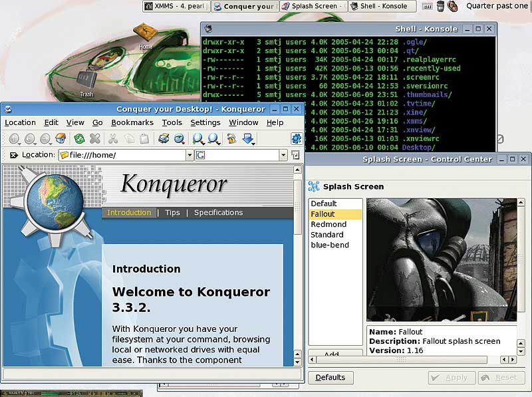Click Konqueror page scrollbar up arrow
The image size is (532, 397).
[297, 170]
